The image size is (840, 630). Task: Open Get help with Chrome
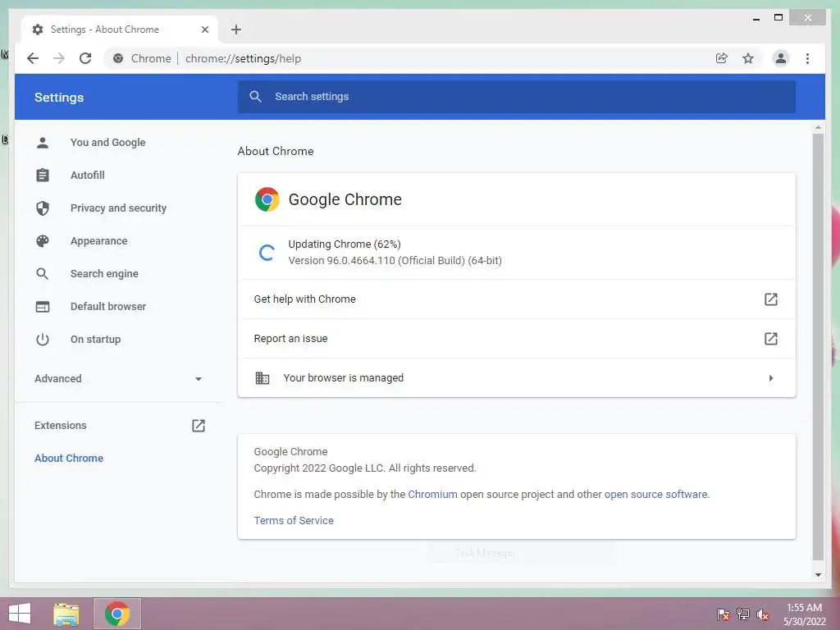(517, 299)
